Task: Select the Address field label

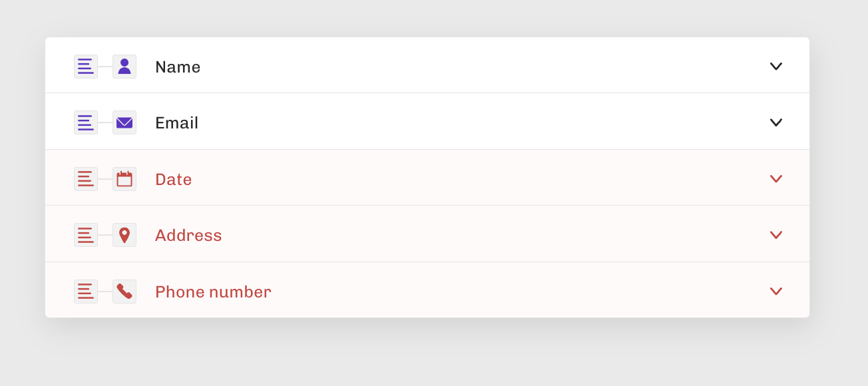Action: 188,235
